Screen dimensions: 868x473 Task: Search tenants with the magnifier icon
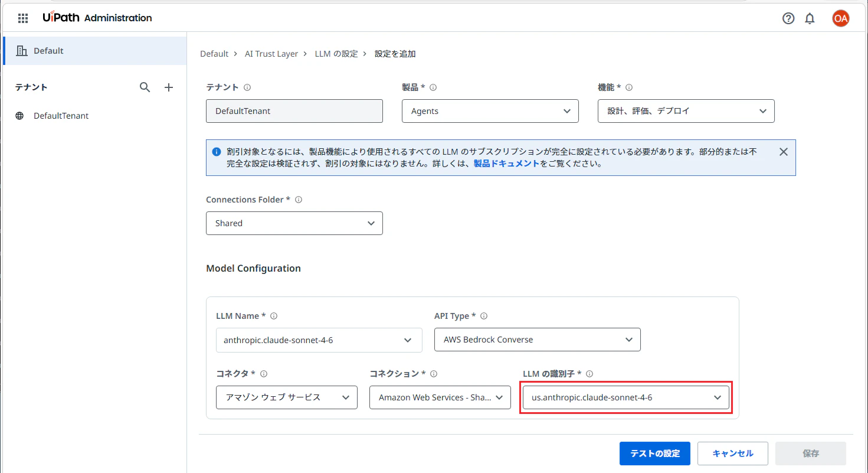[145, 87]
